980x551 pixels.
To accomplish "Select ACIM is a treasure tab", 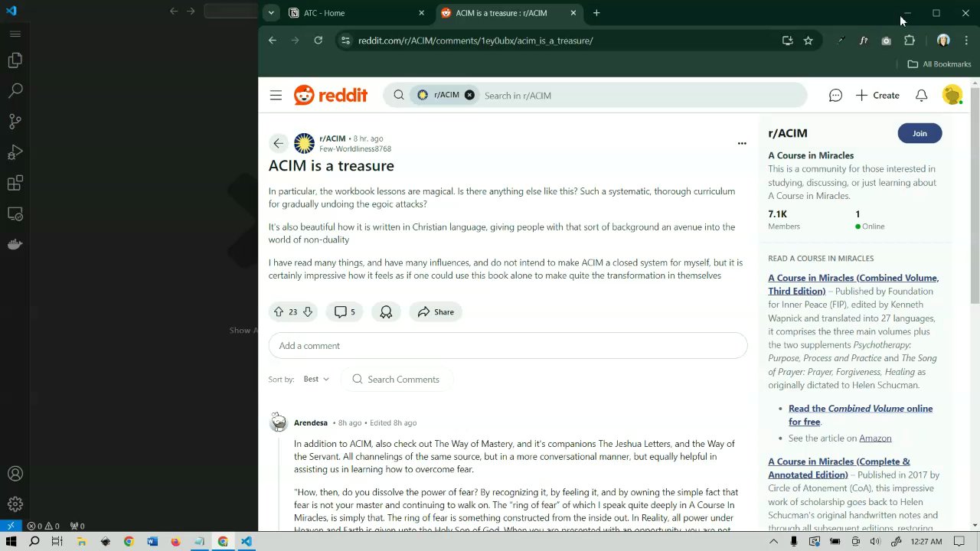I will coord(509,13).
